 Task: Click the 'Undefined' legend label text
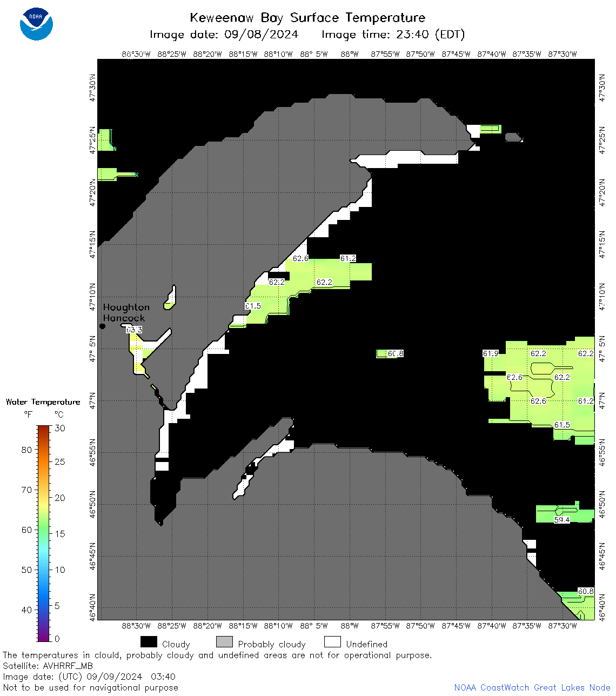tap(367, 644)
